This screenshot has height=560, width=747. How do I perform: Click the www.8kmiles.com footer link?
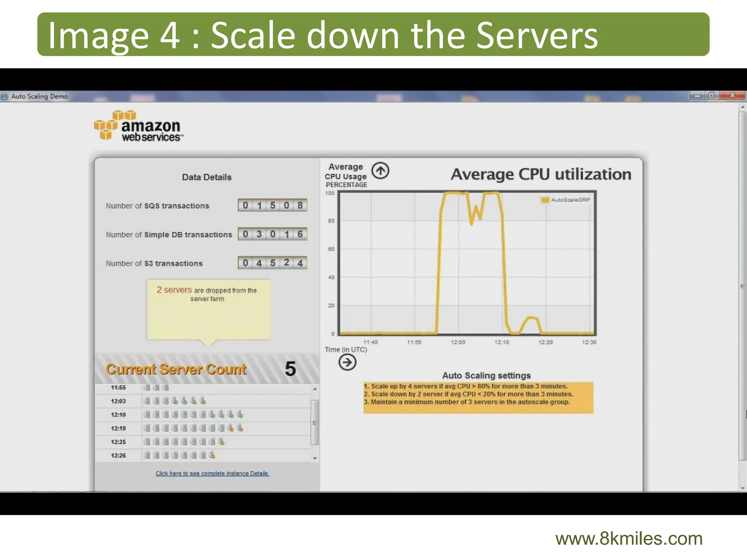(x=629, y=538)
